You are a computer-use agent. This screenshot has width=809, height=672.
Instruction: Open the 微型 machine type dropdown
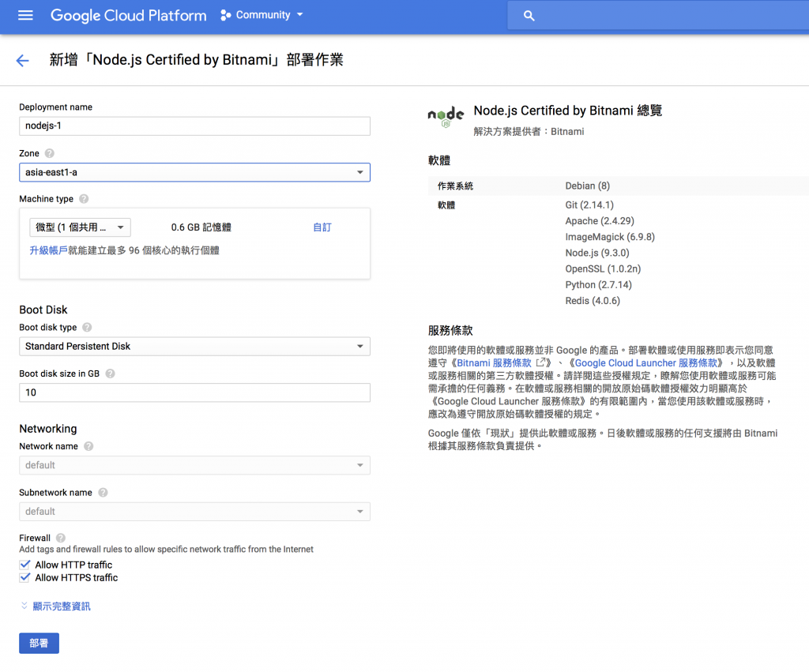click(x=80, y=227)
